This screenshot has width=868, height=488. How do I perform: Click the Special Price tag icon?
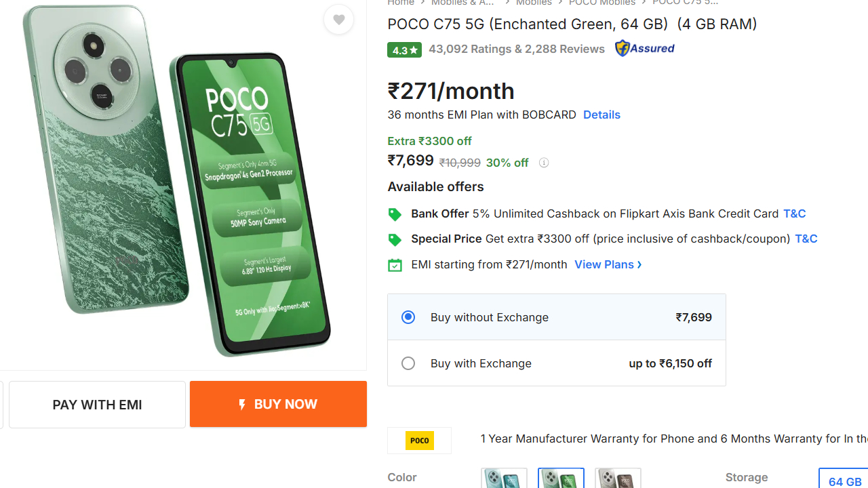395,239
